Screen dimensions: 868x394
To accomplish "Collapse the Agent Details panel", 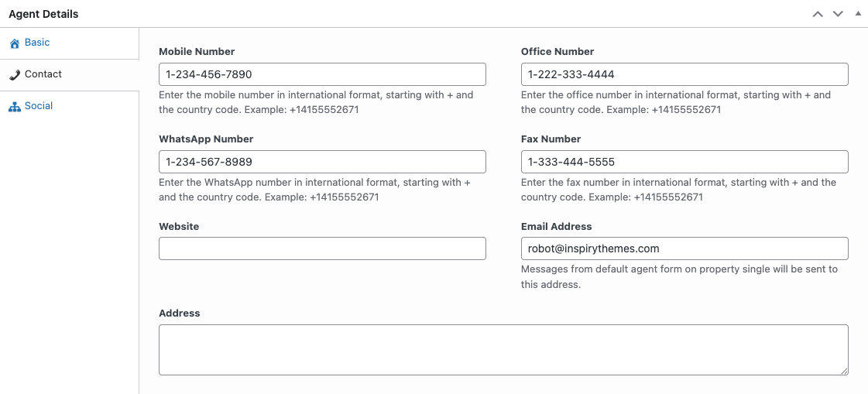I will [x=857, y=14].
